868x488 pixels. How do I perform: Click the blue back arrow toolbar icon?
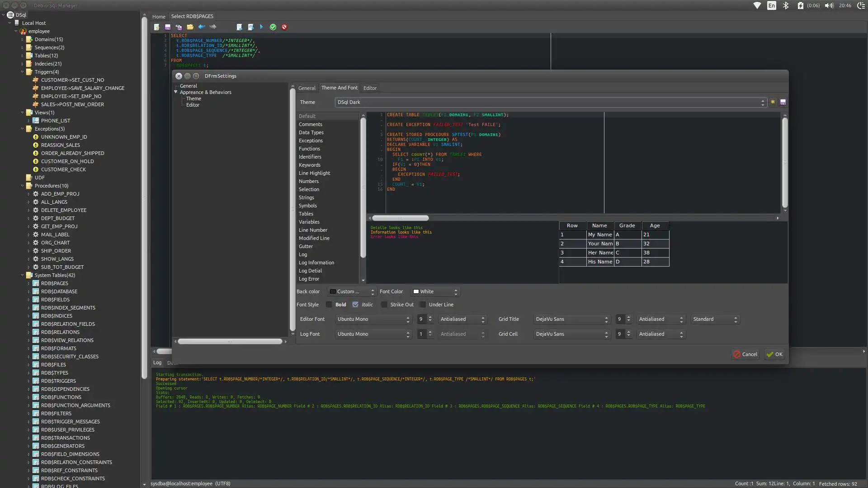click(202, 27)
